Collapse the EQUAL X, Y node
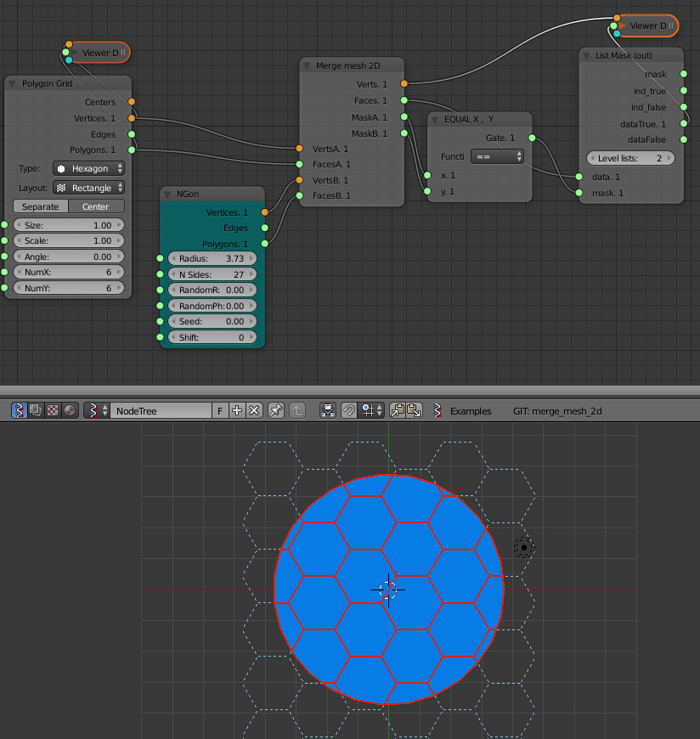This screenshot has width=700, height=739. (x=435, y=120)
